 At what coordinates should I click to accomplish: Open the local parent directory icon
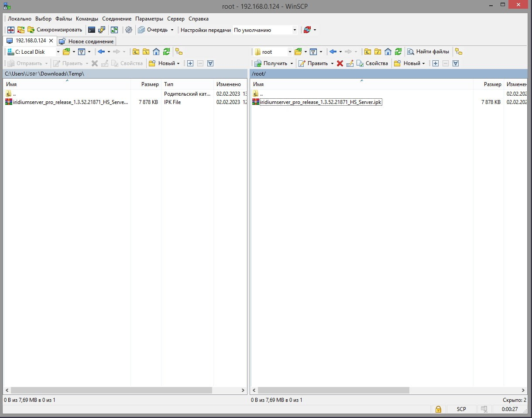coord(136,52)
